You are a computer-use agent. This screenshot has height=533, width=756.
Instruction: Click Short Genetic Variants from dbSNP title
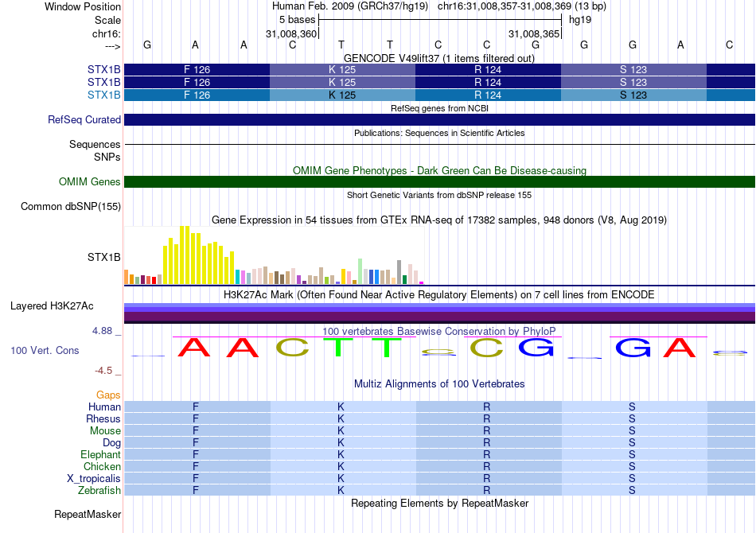(439, 195)
